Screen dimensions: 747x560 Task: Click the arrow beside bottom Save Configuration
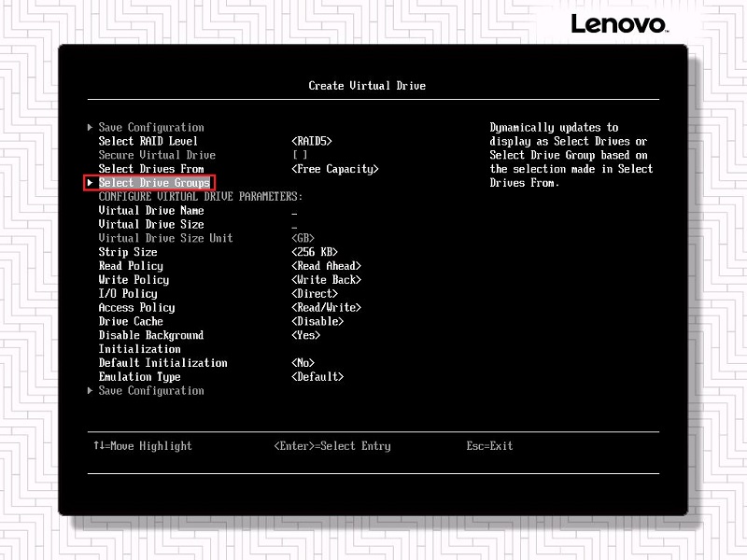(90, 390)
